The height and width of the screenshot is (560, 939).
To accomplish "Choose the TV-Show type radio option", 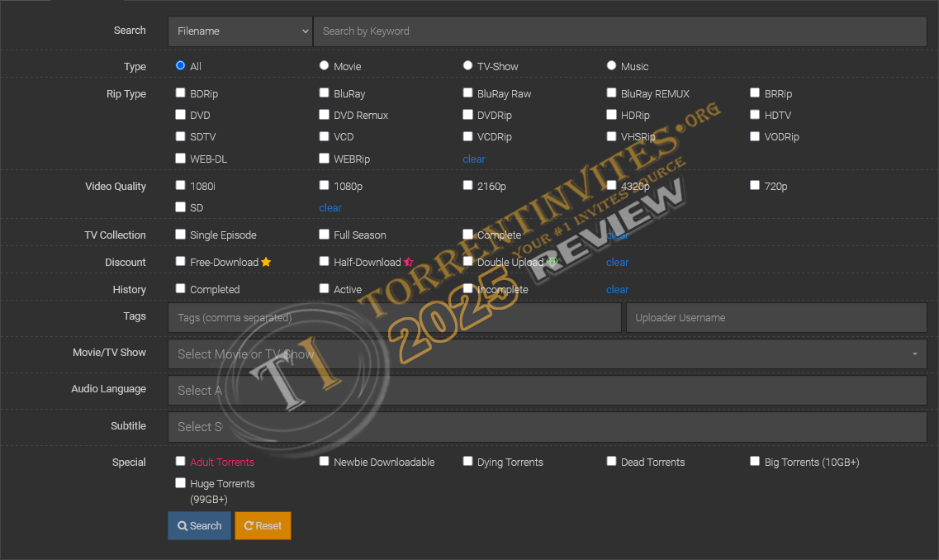I will pyautogui.click(x=468, y=65).
